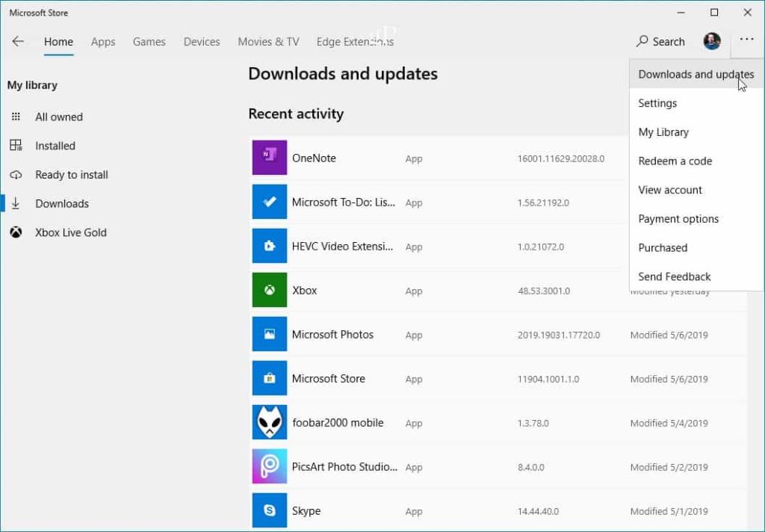Open View account from the menu
765x532 pixels.
coord(696,190)
